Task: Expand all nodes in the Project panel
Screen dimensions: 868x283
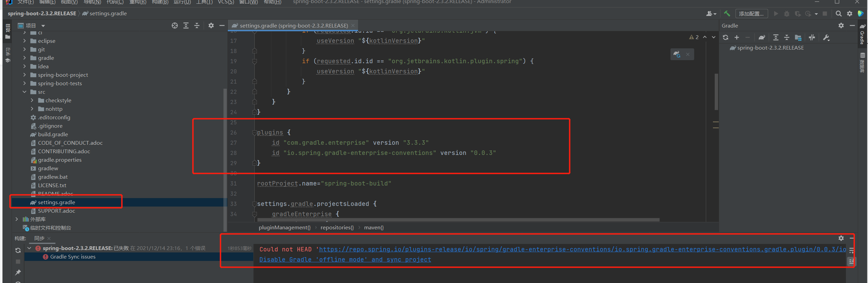Action: 186,25
